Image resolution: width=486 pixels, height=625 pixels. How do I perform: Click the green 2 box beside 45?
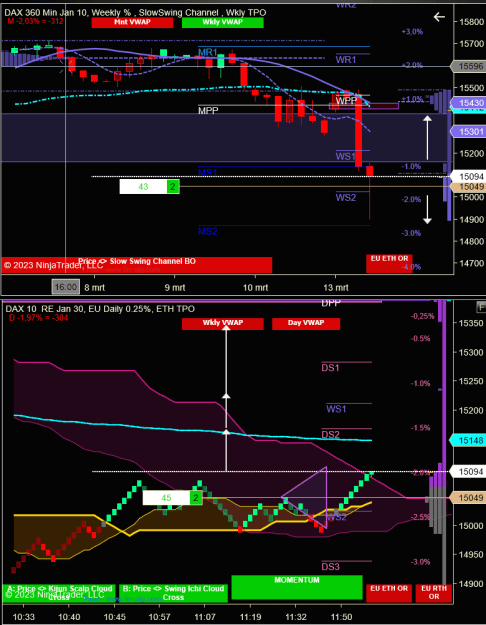(196, 498)
